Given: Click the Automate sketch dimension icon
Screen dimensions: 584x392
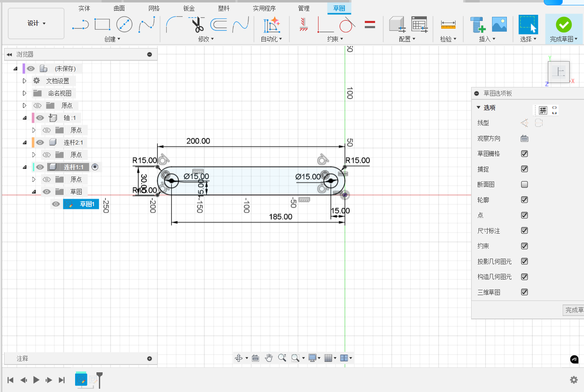Looking at the screenshot, I should [272, 25].
